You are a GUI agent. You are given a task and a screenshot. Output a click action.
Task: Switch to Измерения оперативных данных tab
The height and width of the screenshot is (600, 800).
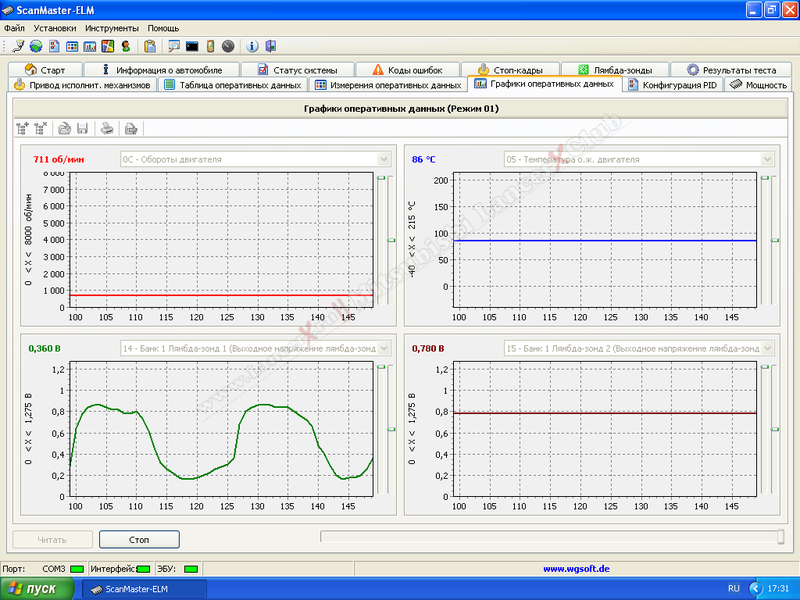[388, 85]
